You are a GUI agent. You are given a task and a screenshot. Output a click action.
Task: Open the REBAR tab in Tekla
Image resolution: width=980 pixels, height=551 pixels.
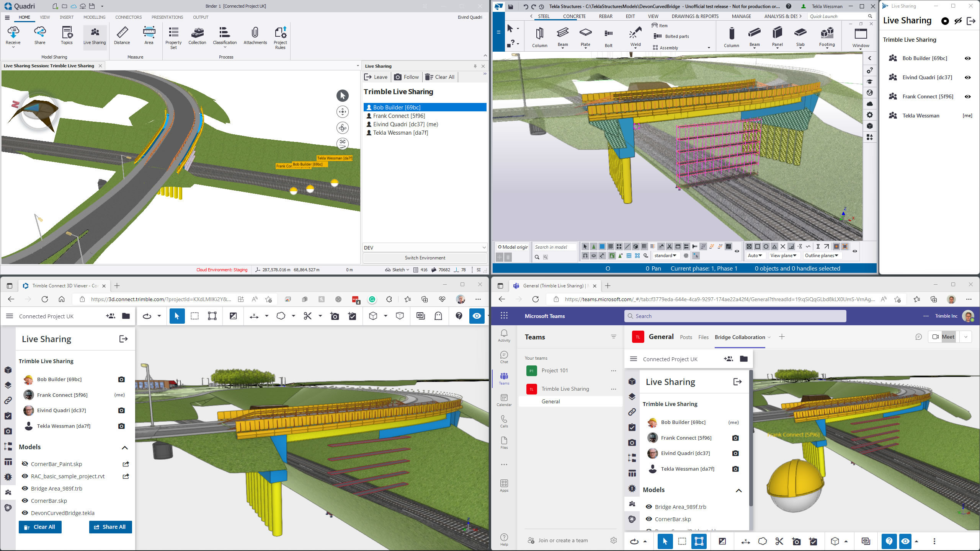pos(606,16)
